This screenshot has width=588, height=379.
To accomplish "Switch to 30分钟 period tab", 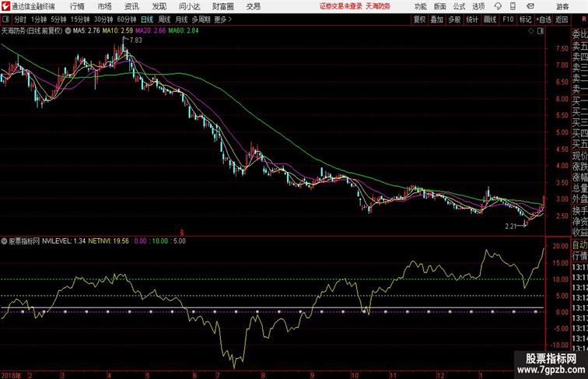I will 103,19.
